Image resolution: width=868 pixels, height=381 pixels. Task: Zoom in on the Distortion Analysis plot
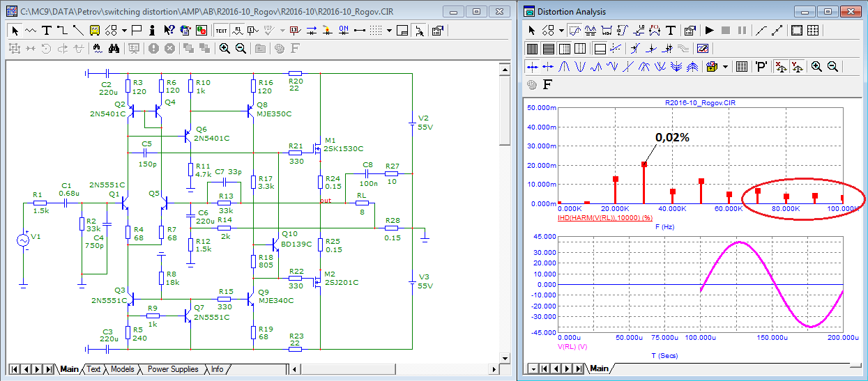[816, 65]
